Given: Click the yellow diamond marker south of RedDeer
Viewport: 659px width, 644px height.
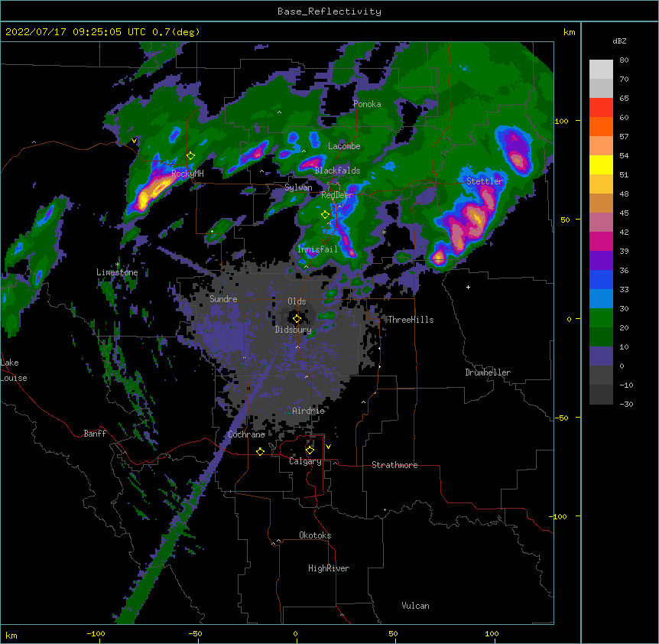Looking at the screenshot, I should click(x=325, y=215).
